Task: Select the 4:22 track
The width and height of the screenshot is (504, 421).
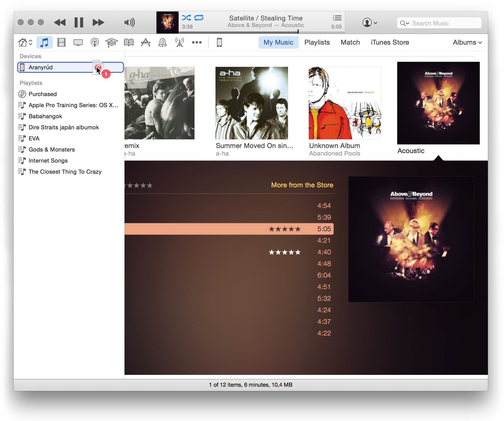Action: 229,333
